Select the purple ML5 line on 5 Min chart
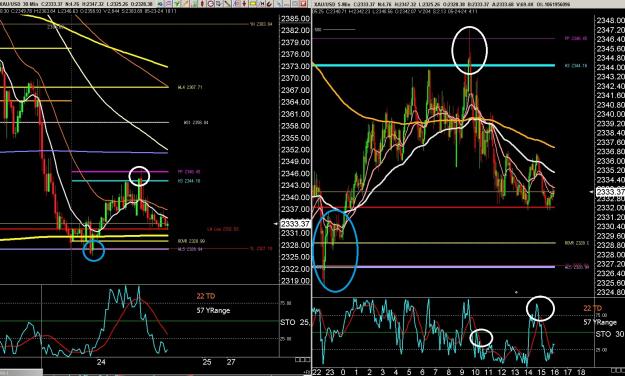The image size is (625, 376). click(434, 267)
